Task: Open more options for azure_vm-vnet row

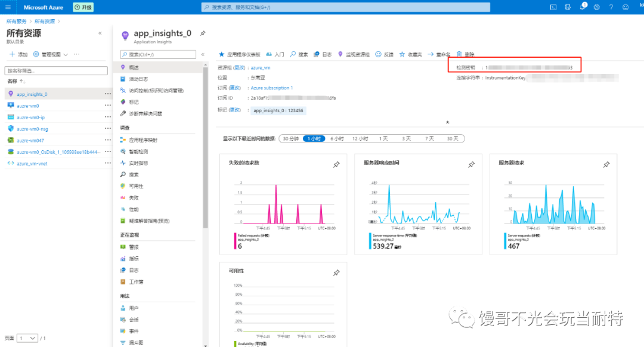Action: (107, 163)
